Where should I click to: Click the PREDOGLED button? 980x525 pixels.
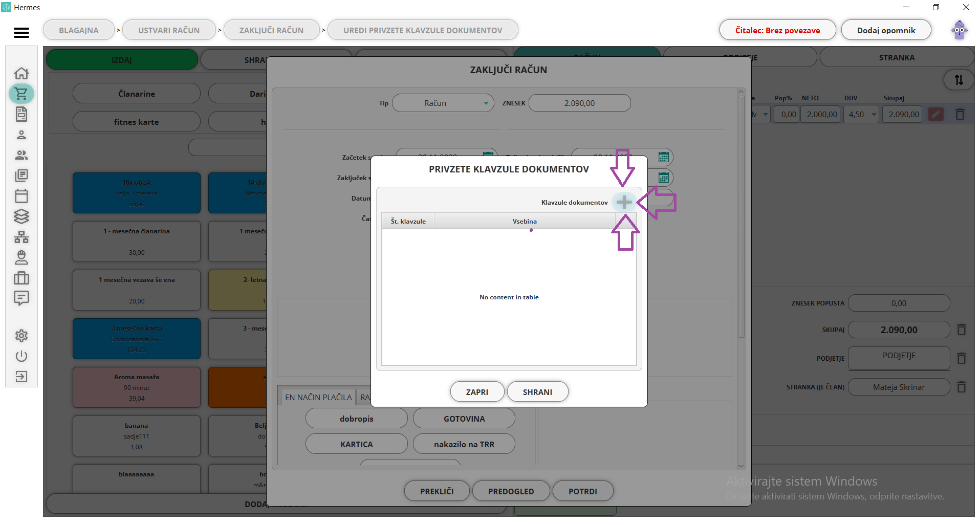tap(511, 491)
